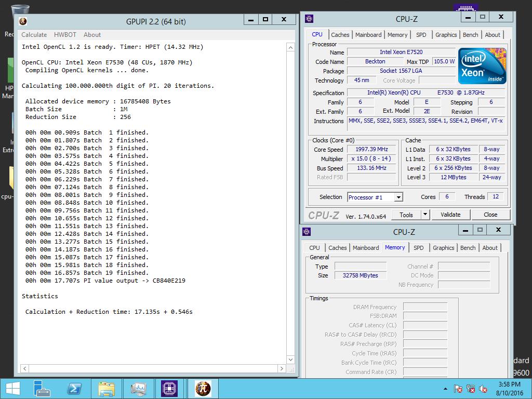Click the Windows Start button
Screen dimensions: 532x399
[x=12, y=389]
